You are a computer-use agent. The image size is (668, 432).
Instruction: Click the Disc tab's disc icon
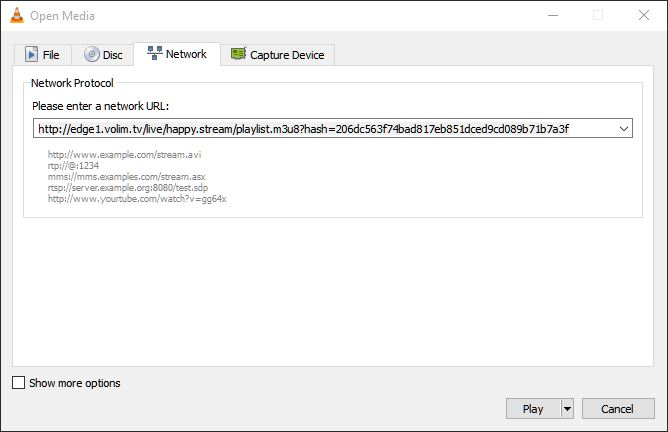92,55
